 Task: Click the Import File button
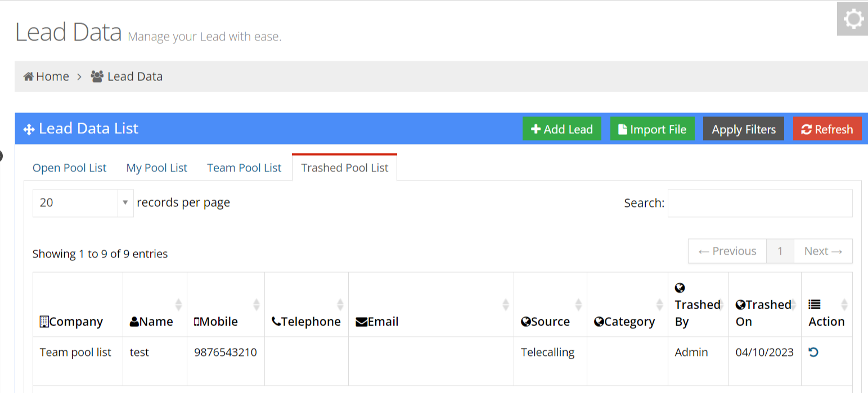[653, 129]
